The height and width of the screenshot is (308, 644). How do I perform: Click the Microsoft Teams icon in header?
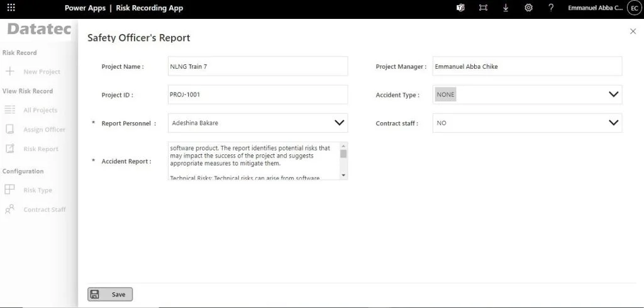click(460, 8)
